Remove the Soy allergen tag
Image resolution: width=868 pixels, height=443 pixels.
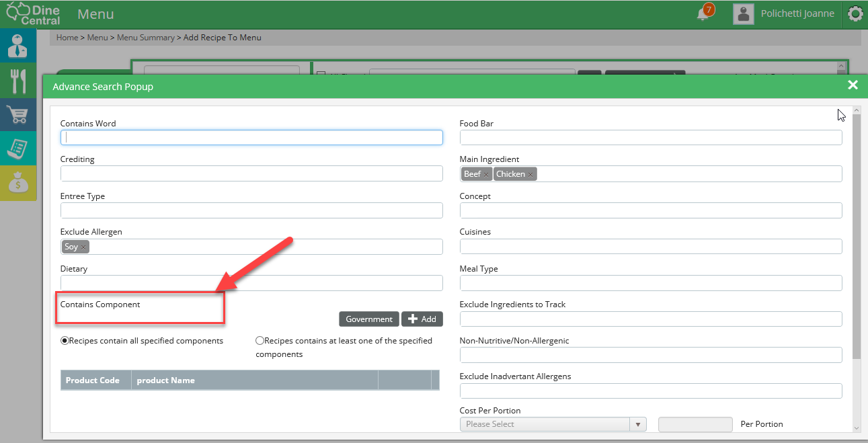click(x=83, y=247)
